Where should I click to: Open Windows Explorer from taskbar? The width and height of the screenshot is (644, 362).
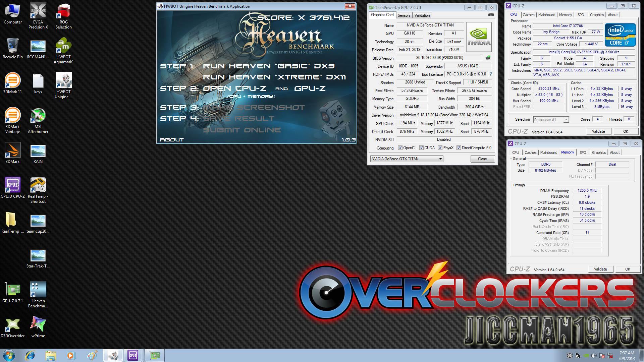pyautogui.click(x=51, y=355)
